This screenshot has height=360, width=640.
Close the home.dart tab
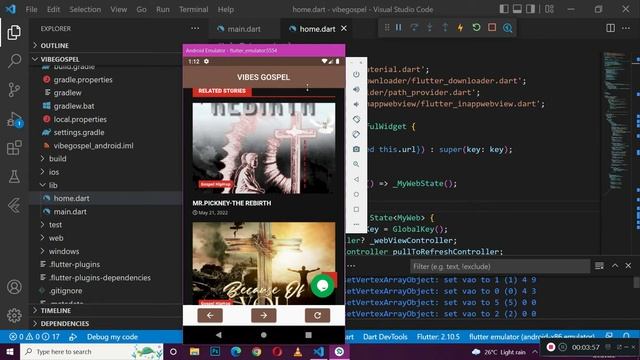(344, 29)
